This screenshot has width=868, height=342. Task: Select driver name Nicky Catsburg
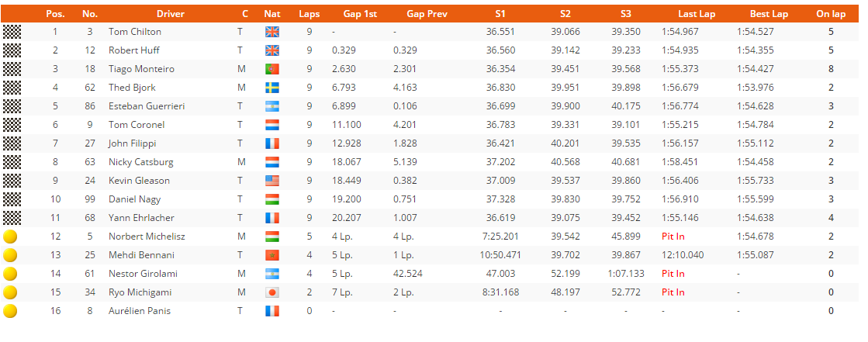pos(140,162)
